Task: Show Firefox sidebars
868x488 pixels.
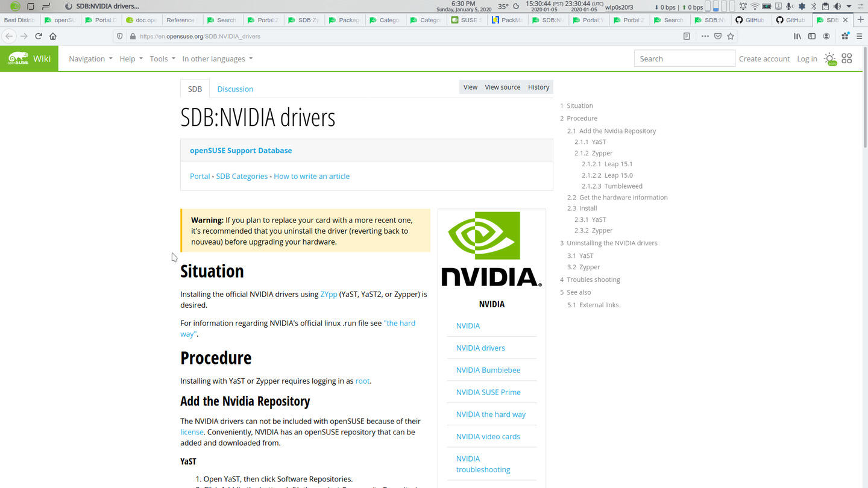Action: pos(812,36)
